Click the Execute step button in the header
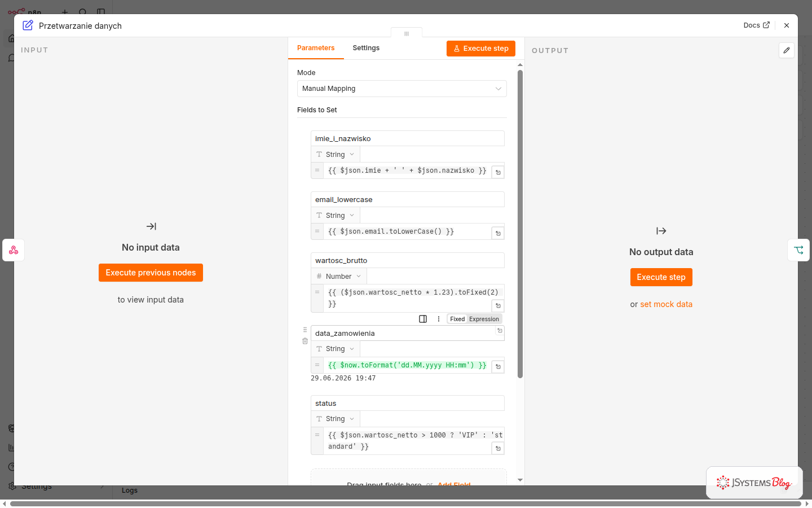 coord(481,49)
